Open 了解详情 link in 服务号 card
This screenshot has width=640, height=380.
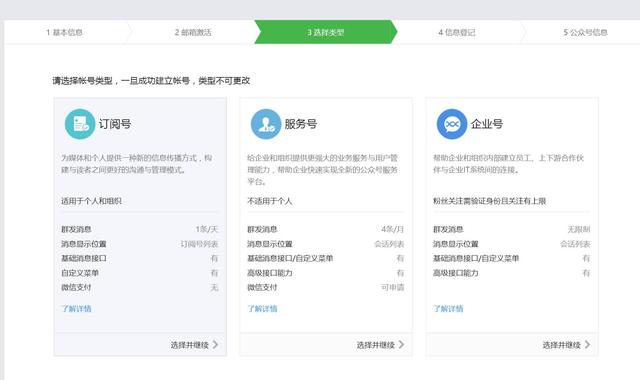[x=262, y=309]
